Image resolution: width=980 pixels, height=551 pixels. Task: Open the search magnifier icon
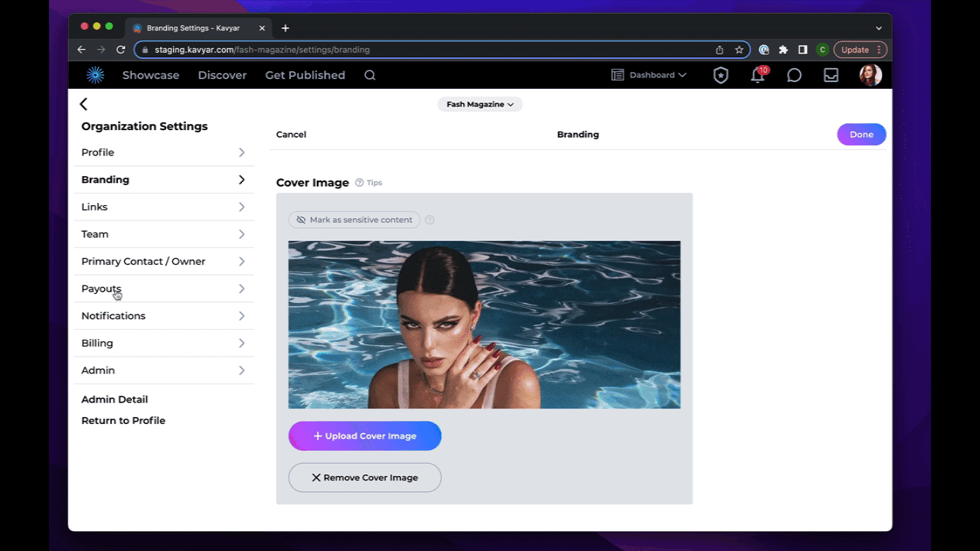click(370, 75)
